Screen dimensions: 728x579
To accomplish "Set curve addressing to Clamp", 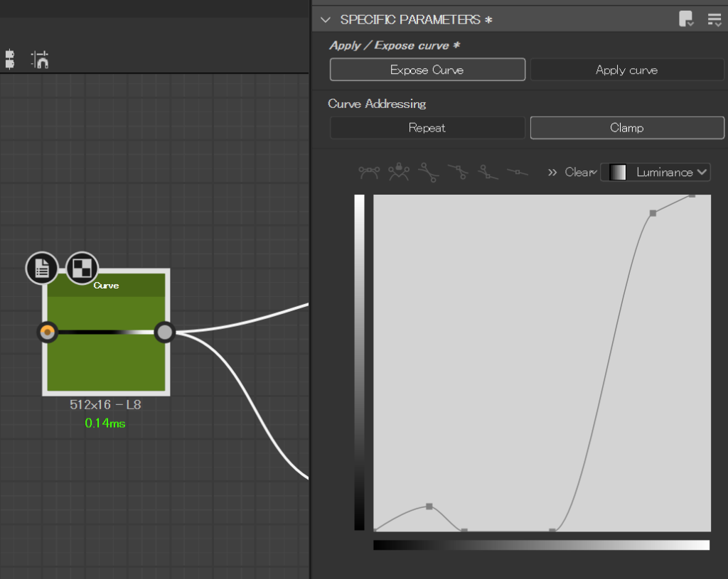I will (x=626, y=128).
